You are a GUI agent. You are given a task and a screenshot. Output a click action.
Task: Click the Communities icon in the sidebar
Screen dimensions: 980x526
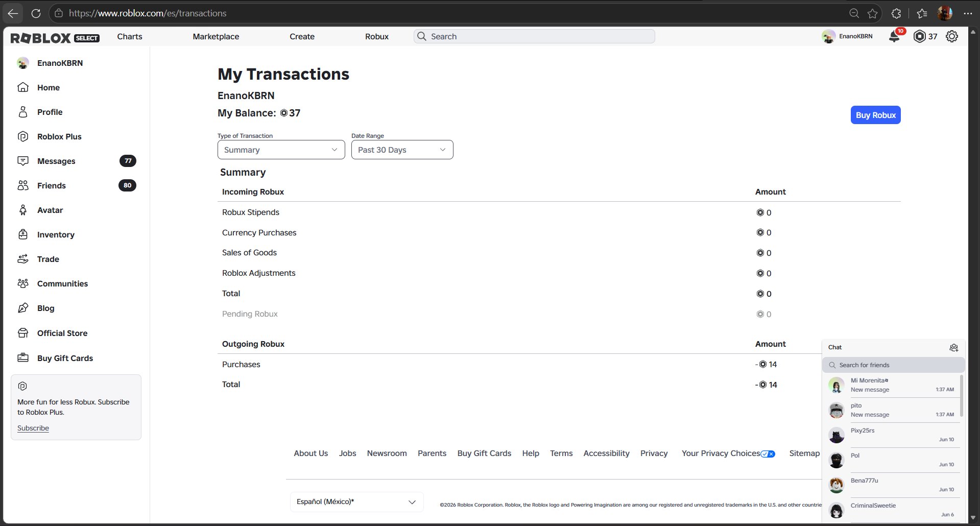(23, 283)
